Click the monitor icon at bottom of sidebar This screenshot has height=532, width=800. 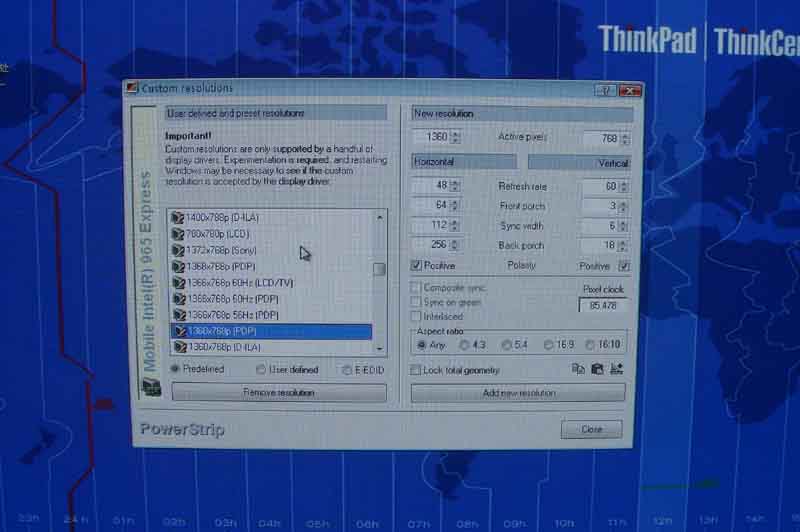coord(151,388)
